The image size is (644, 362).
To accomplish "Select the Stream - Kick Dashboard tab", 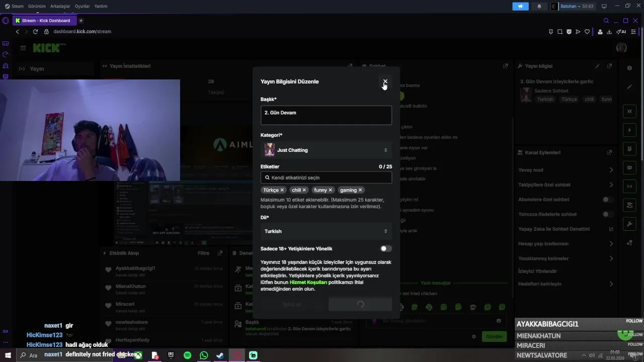I will point(45,21).
